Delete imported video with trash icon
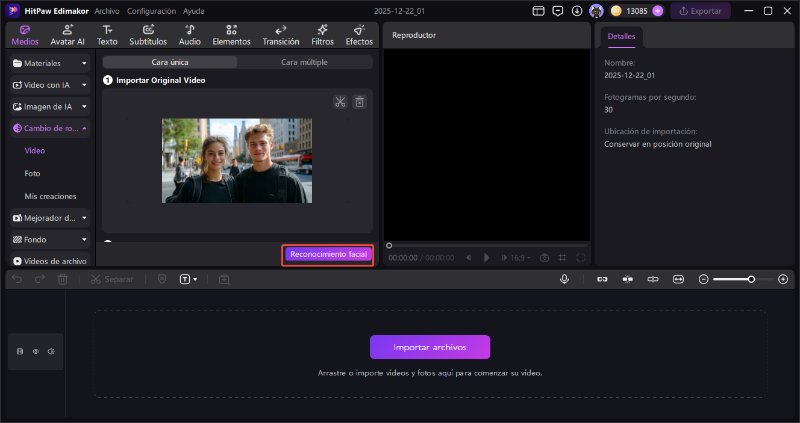 (360, 102)
